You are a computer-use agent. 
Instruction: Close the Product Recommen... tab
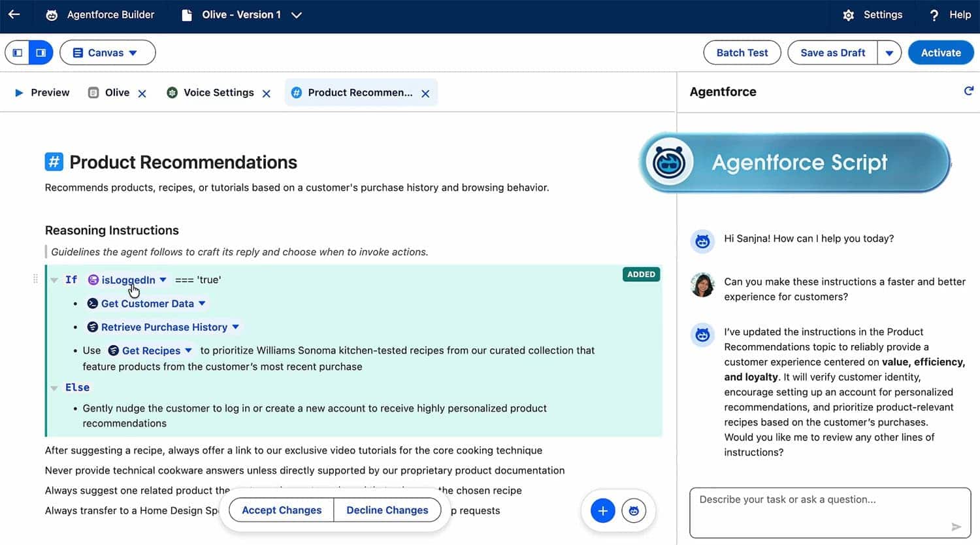click(425, 93)
